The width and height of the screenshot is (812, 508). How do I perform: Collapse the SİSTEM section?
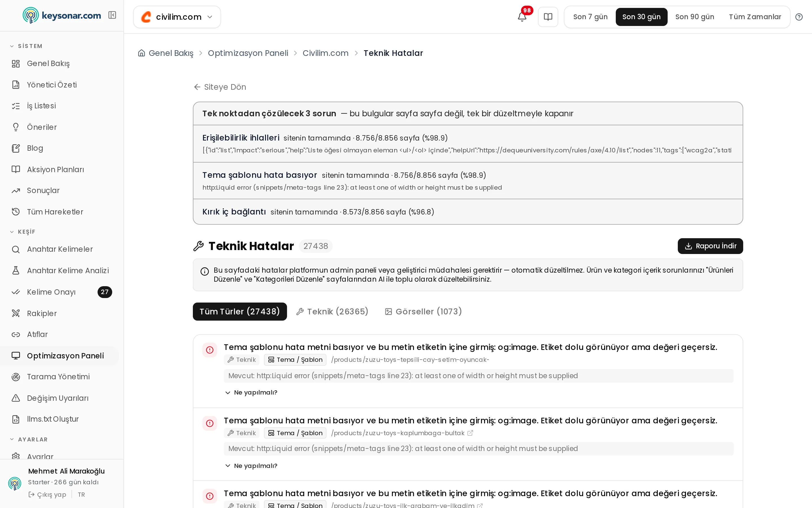(26, 46)
